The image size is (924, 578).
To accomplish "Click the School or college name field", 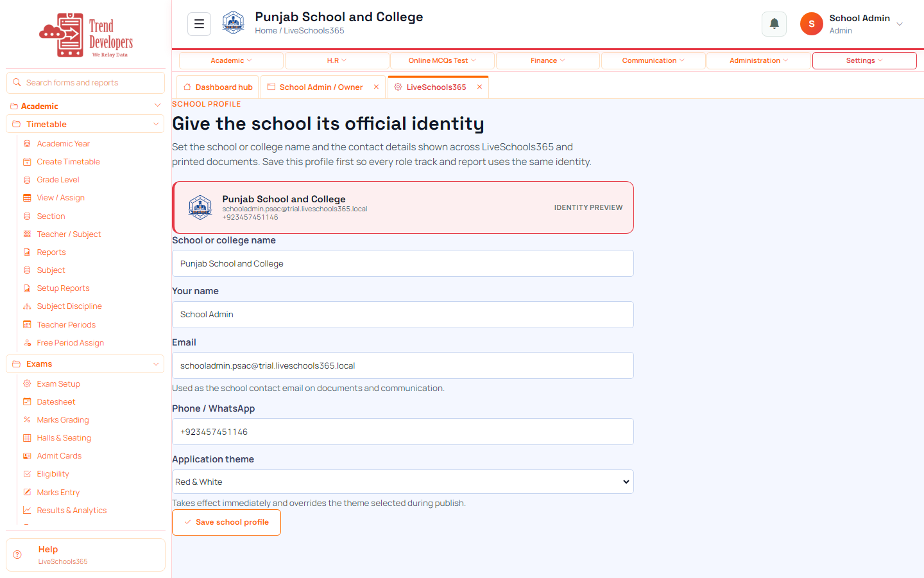I will coord(403,263).
